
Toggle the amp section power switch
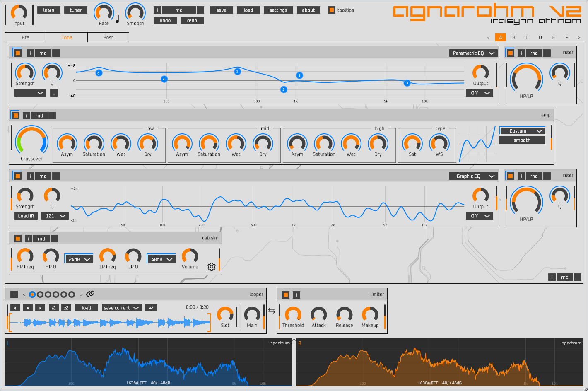pyautogui.click(x=16, y=116)
